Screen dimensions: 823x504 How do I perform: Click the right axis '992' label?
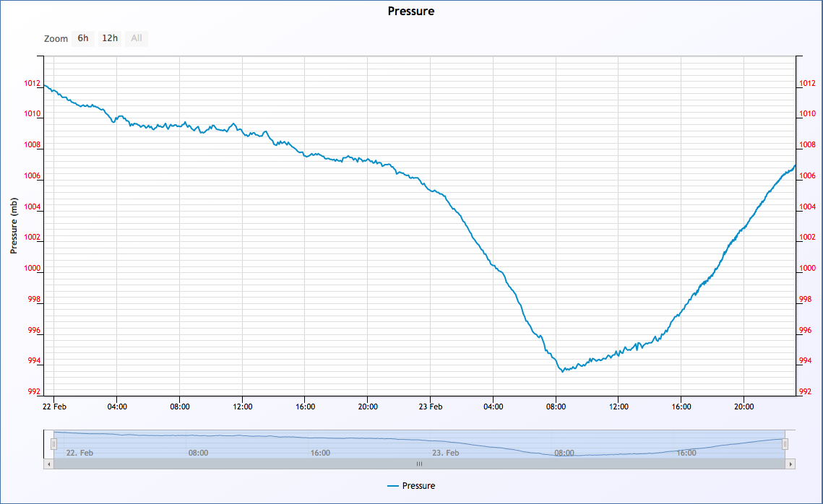pos(805,392)
